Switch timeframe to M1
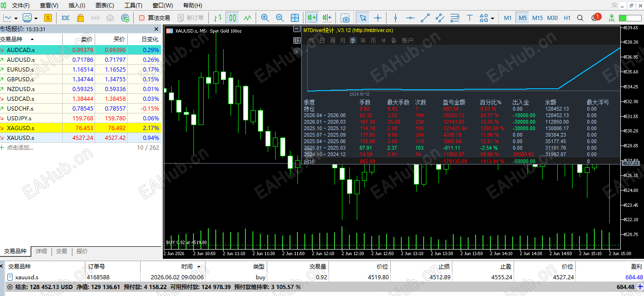Image resolution: width=644 pixels, height=296 pixels. 508,18
